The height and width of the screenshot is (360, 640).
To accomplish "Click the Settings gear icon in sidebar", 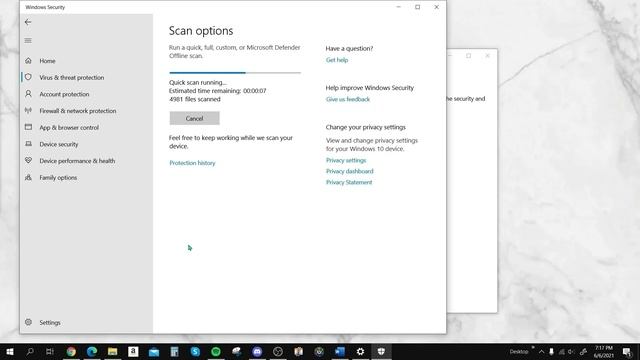I will tap(28, 322).
